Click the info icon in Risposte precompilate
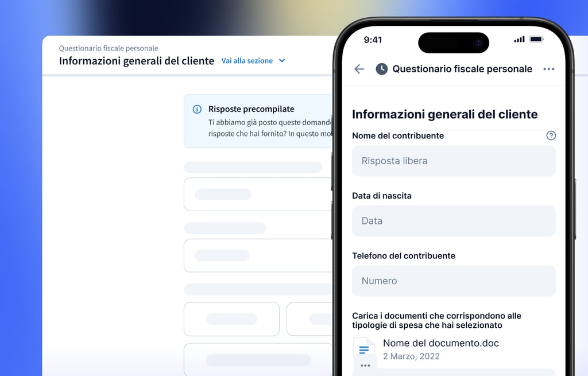Screen dimensions: 588x376 (197, 109)
